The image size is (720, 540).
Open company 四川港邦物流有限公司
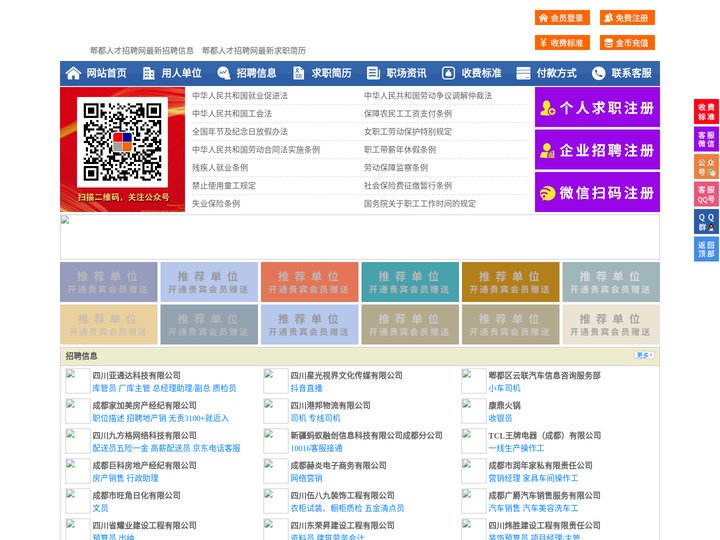(x=330, y=405)
